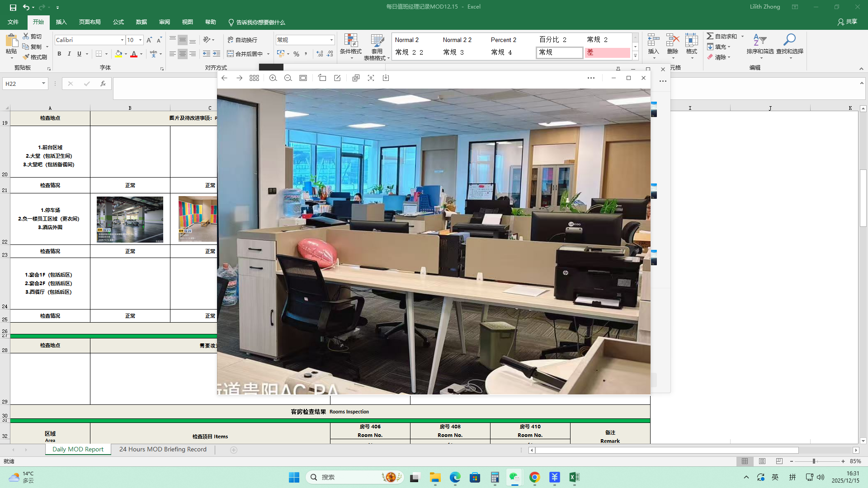Screen dimensions: 868x488
Task: Click the zoom out magnifier icon
Action: pyautogui.click(x=288, y=78)
